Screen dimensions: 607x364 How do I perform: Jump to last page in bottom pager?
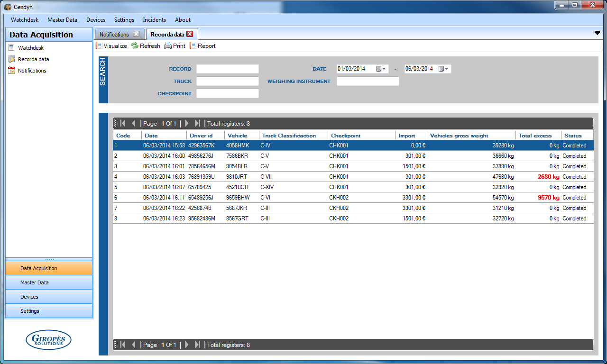click(x=198, y=345)
